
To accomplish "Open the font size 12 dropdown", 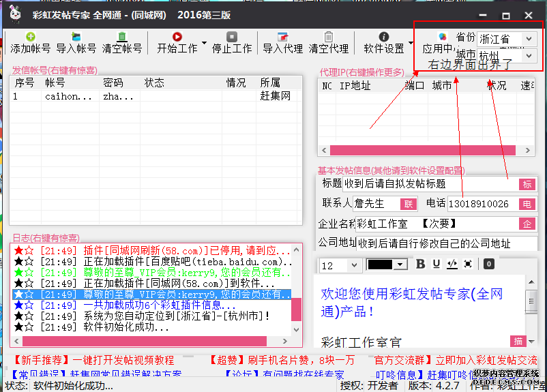I will point(354,265).
